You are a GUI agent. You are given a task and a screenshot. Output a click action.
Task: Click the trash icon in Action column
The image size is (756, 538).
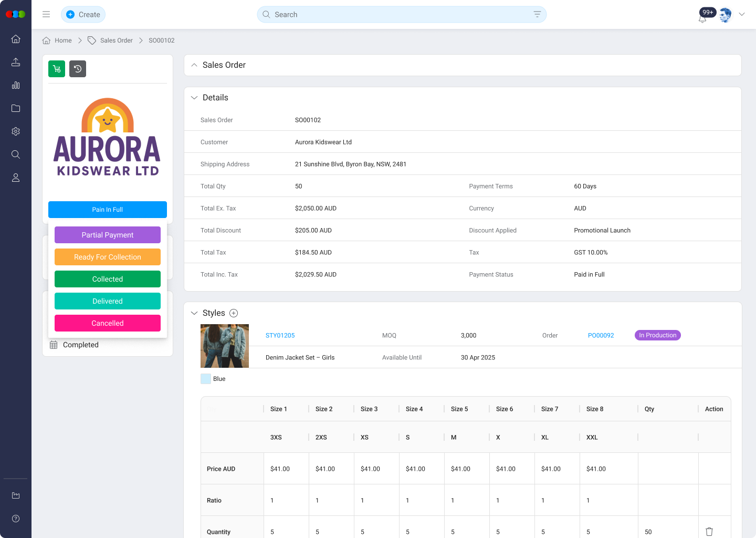tap(709, 532)
